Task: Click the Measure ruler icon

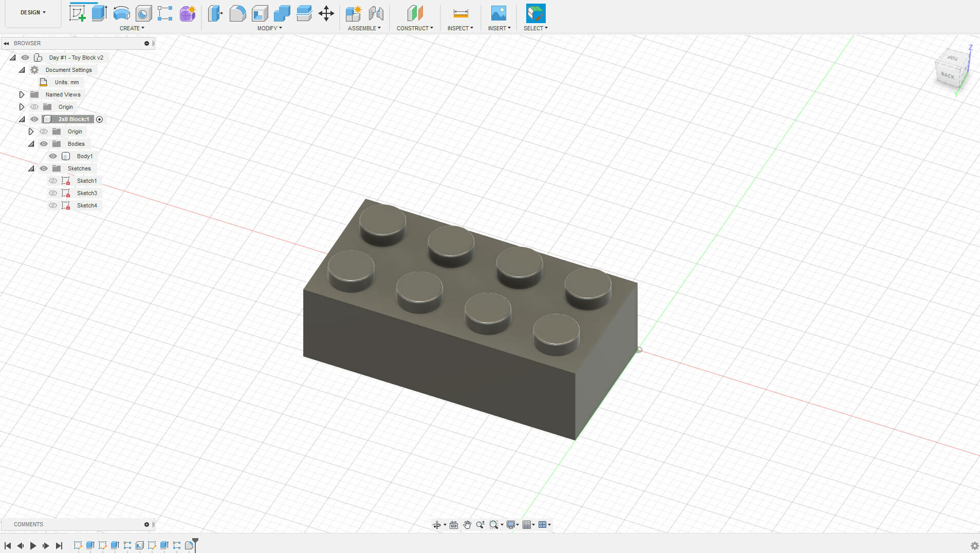Action: [x=460, y=13]
